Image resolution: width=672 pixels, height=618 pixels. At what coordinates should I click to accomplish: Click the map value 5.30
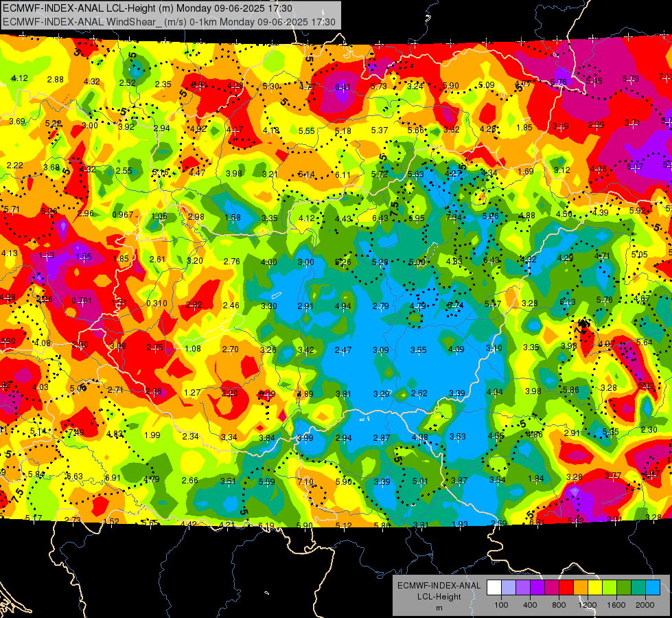[270, 87]
